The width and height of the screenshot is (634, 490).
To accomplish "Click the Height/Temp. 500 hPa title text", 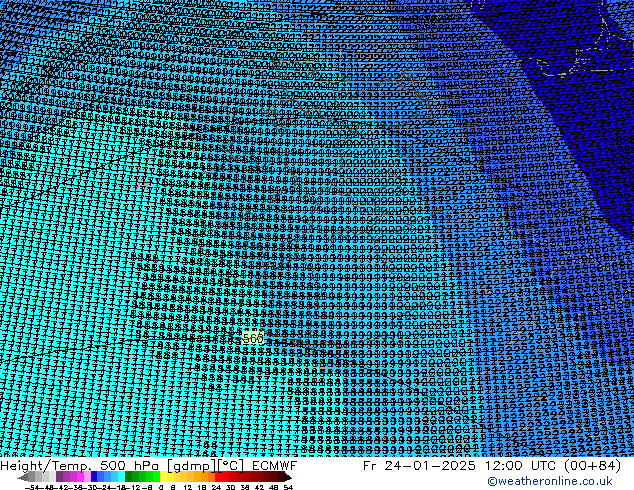I will click(81, 466).
